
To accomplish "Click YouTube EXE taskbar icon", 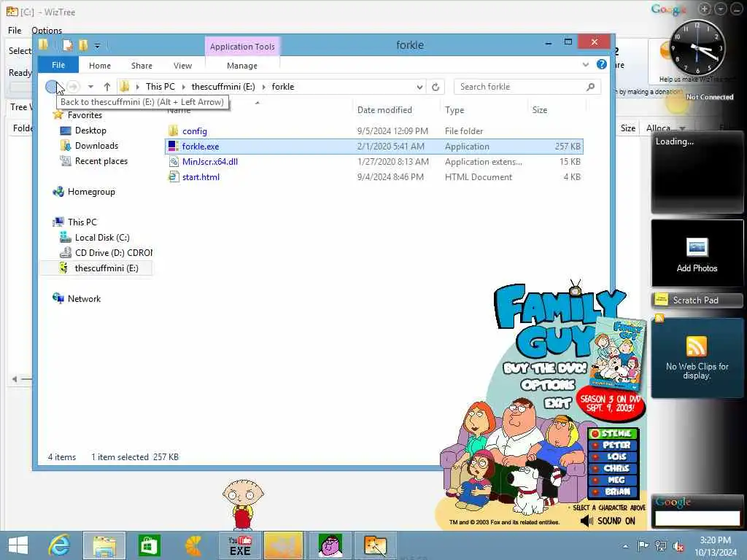I will 240,545.
